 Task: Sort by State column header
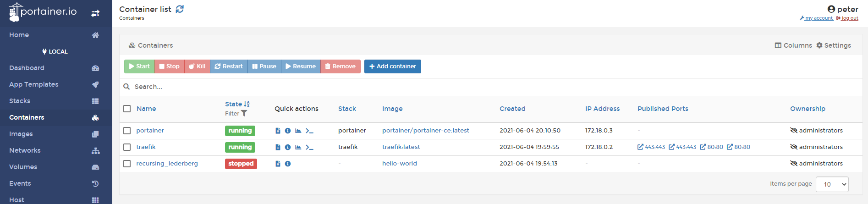[x=237, y=104]
